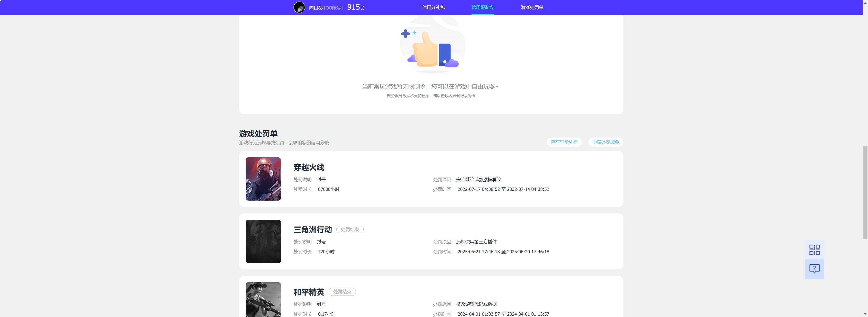Viewport: 868px width, 317px height.
Task: Click the username 向日葵 in the header
Action: 316,8
